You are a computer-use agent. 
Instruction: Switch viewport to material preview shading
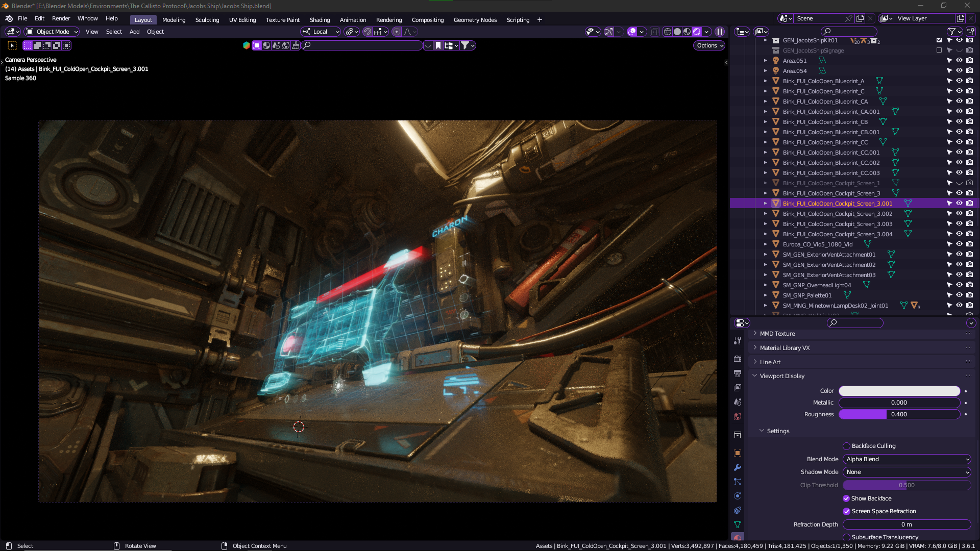687,32
